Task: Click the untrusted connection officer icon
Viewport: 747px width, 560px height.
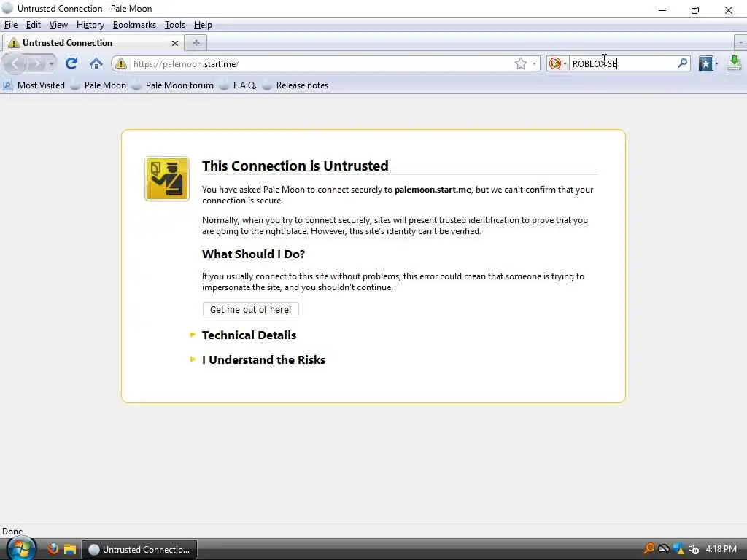Action: point(167,179)
